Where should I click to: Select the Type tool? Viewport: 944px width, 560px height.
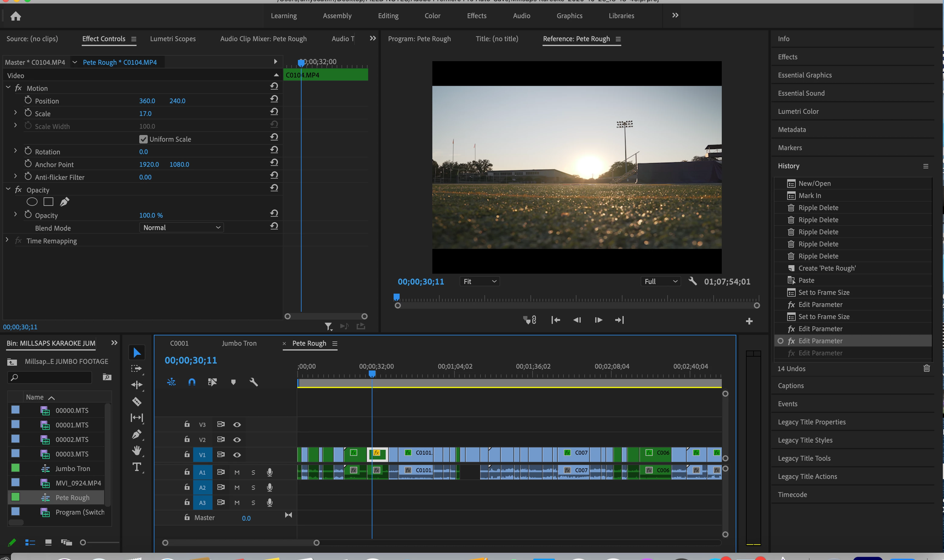(137, 467)
